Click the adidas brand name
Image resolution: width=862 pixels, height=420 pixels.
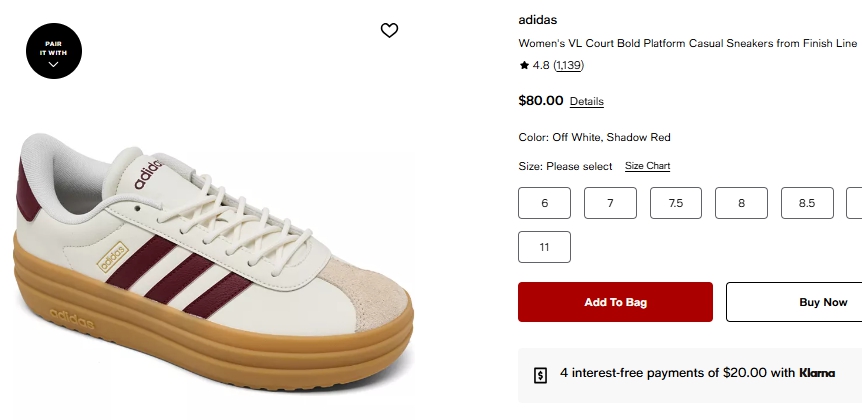point(537,20)
